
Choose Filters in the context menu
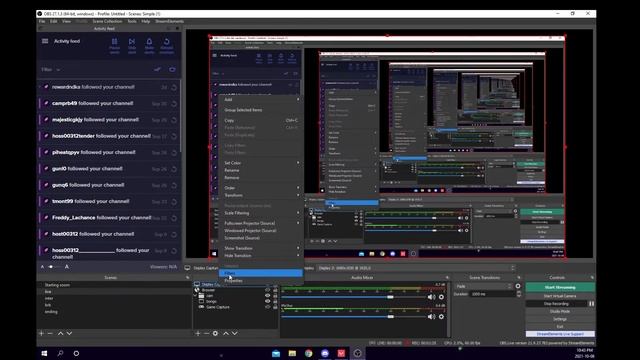click(x=260, y=273)
